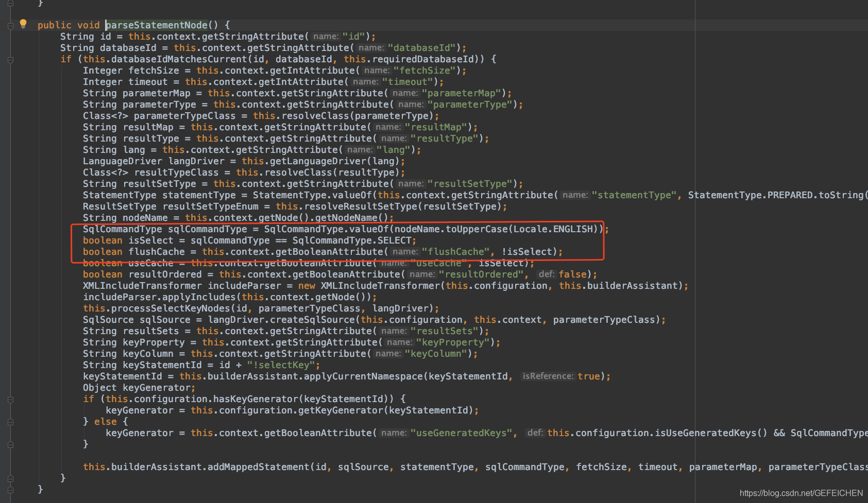Click the hasKeyGenerator method call
The image size is (868, 503).
(256, 399)
